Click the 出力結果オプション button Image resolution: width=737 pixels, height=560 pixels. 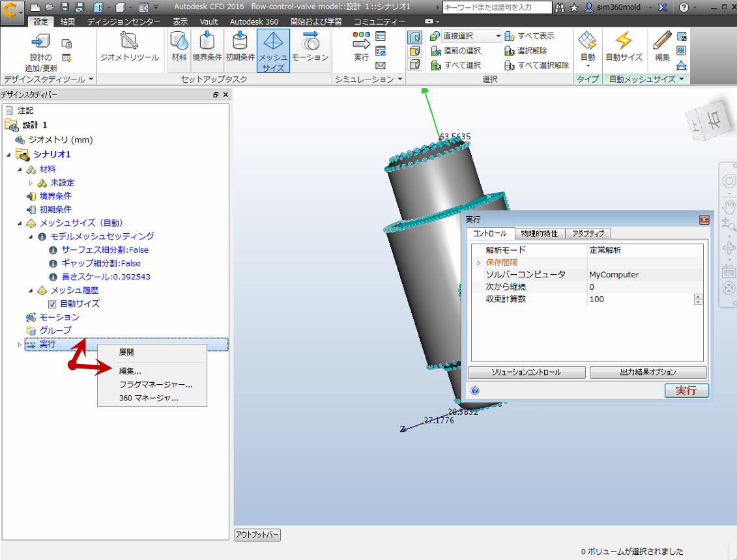[648, 372]
